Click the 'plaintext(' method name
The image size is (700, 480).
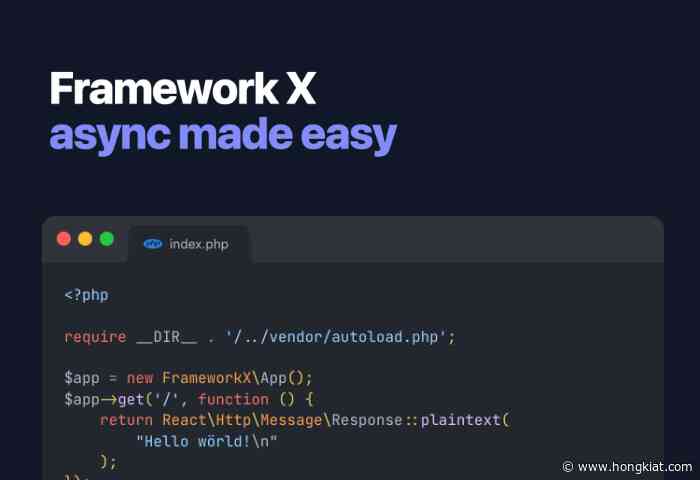pos(465,420)
